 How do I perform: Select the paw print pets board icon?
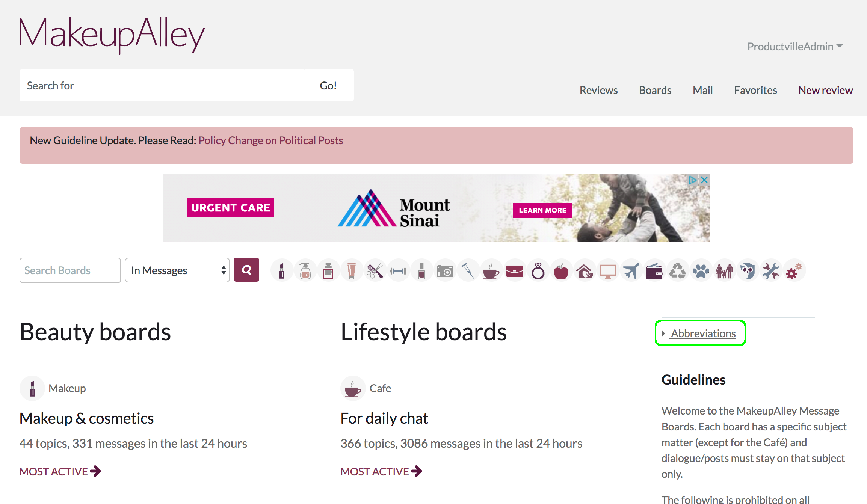click(701, 271)
